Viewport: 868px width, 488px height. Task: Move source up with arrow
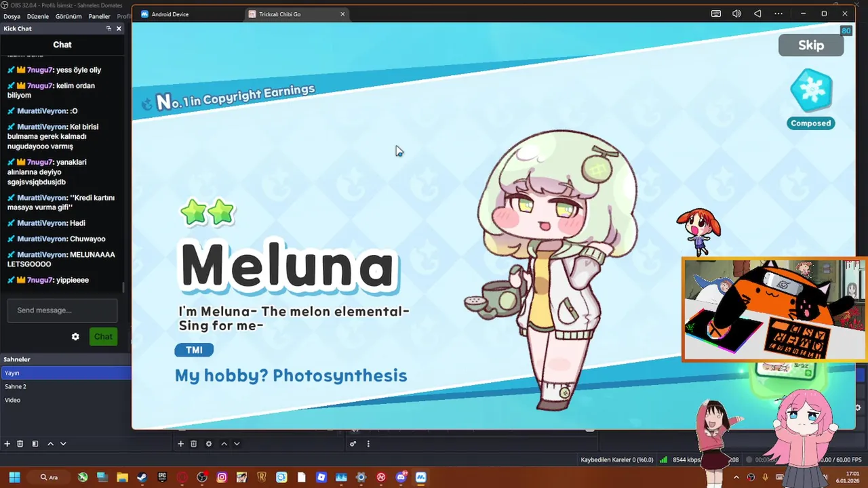click(224, 444)
